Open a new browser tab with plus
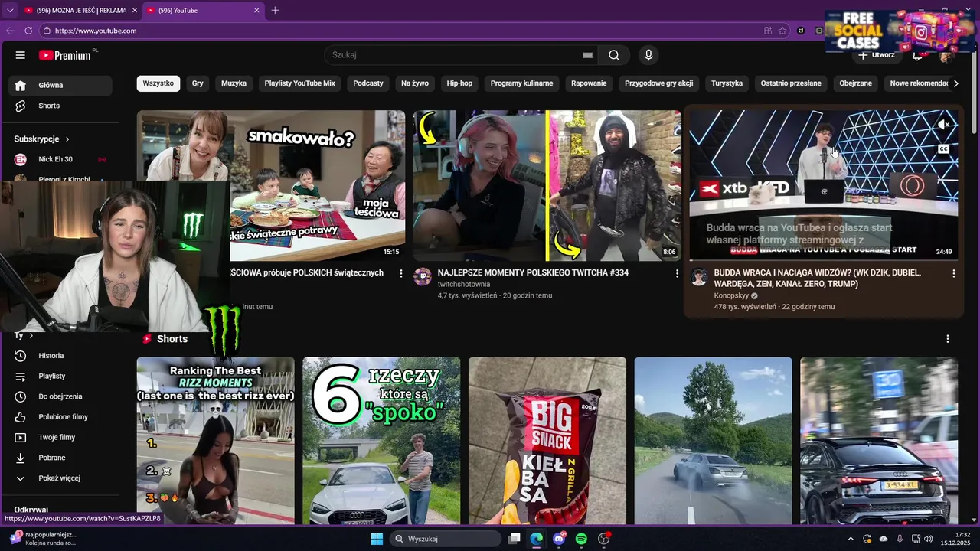 pyautogui.click(x=275, y=10)
